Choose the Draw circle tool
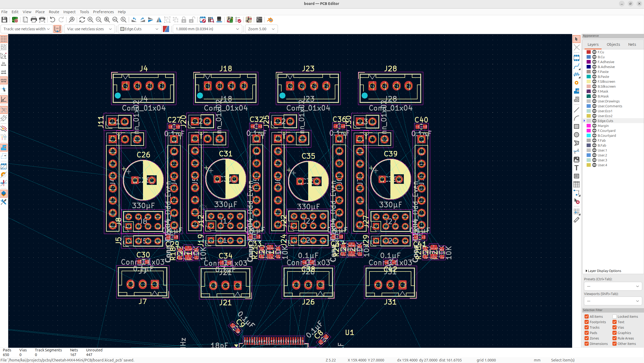 [577, 135]
